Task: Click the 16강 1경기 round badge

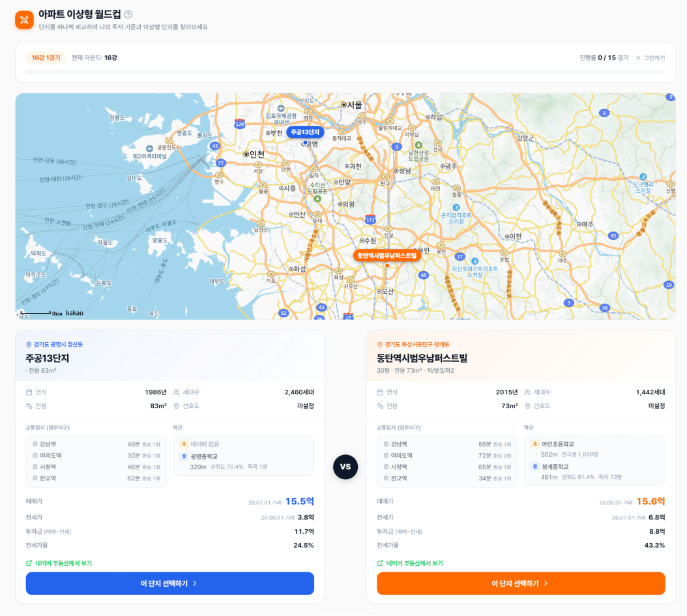Action: [46, 57]
